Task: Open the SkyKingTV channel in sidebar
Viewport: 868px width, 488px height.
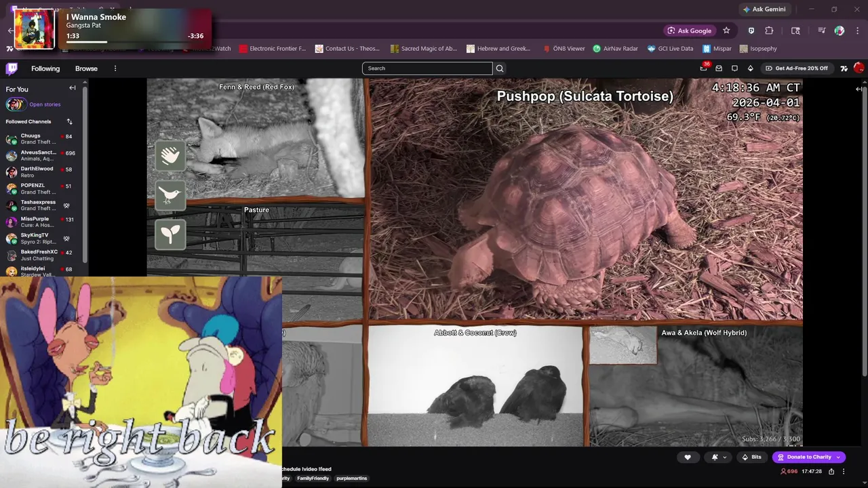Action: tap(41, 239)
